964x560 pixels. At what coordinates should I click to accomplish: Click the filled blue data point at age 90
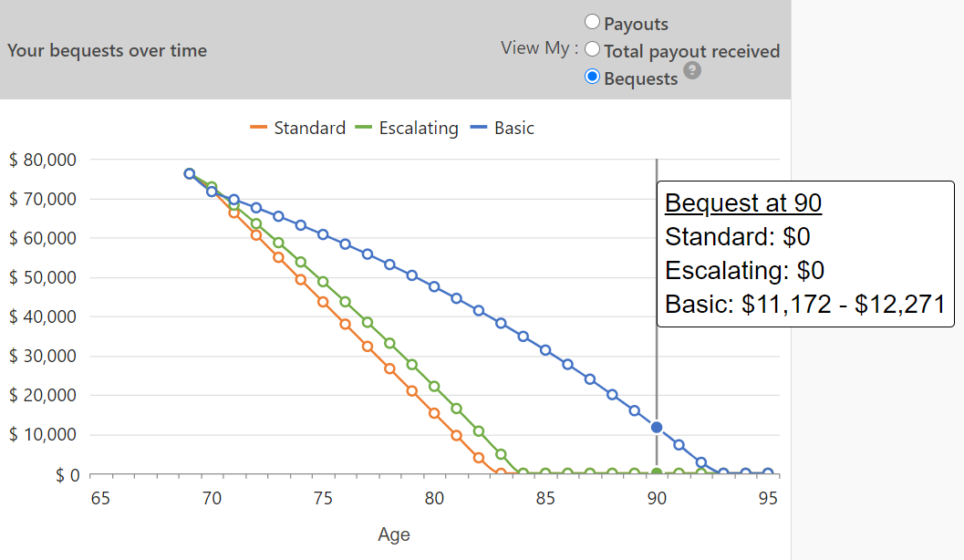[x=656, y=425]
